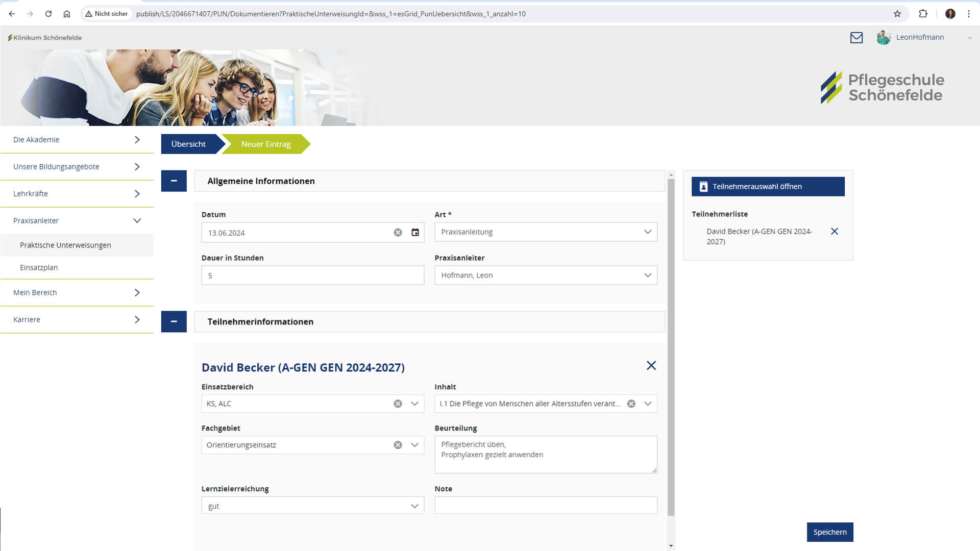Click into the Note input field
980x551 pixels.
click(x=545, y=505)
